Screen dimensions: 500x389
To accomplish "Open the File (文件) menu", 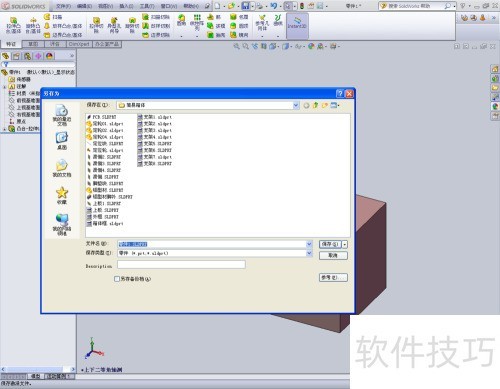I will click(63, 6).
